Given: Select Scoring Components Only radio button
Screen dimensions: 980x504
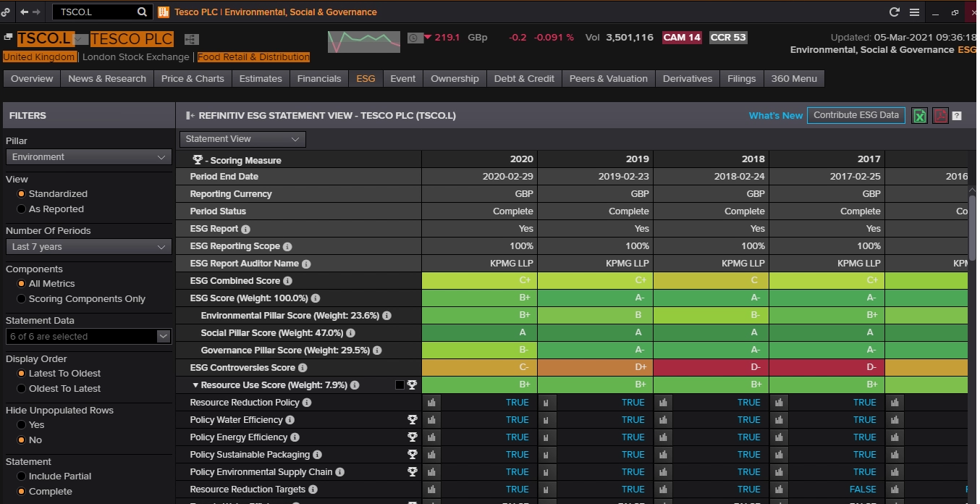Looking at the screenshot, I should tap(22, 299).
